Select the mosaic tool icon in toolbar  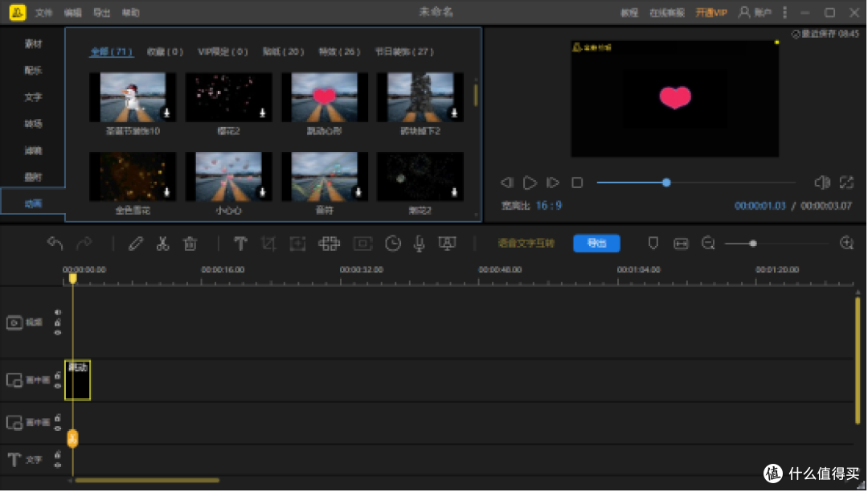pos(329,244)
